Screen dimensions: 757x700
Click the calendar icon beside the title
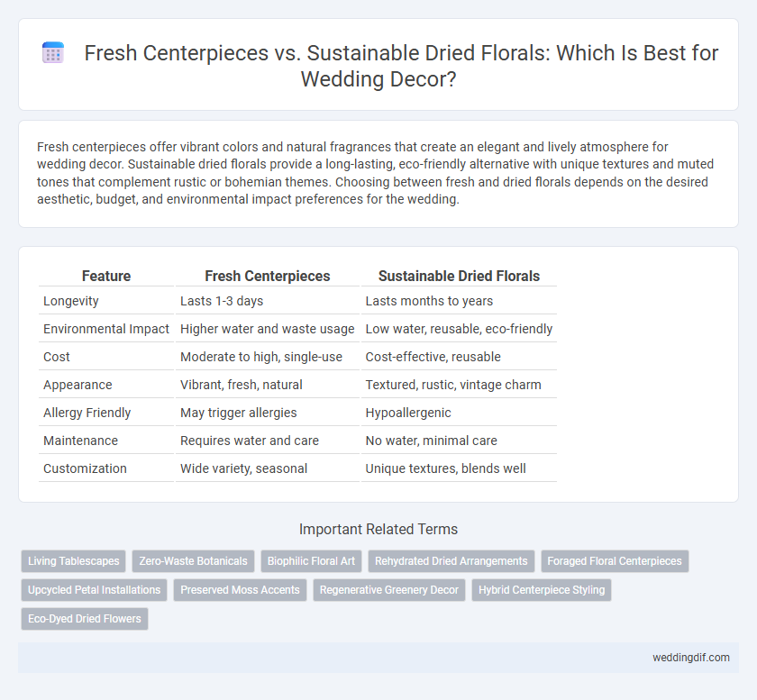click(x=52, y=52)
